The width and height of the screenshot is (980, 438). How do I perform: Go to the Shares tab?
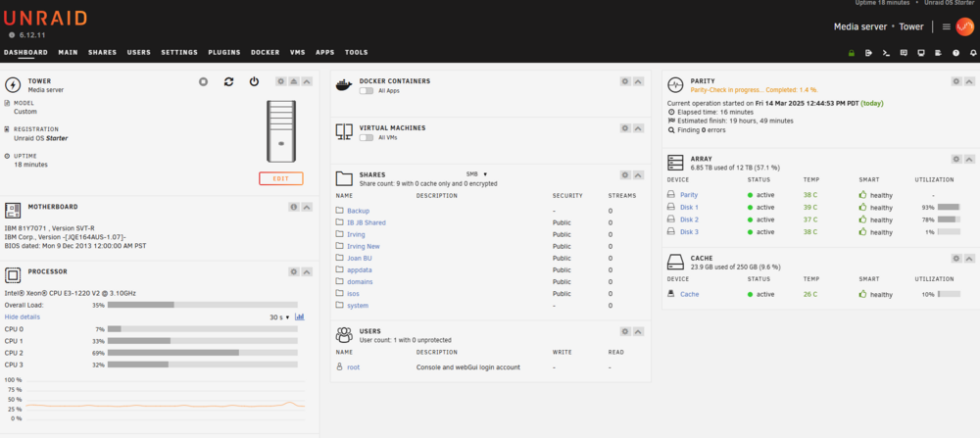(103, 53)
